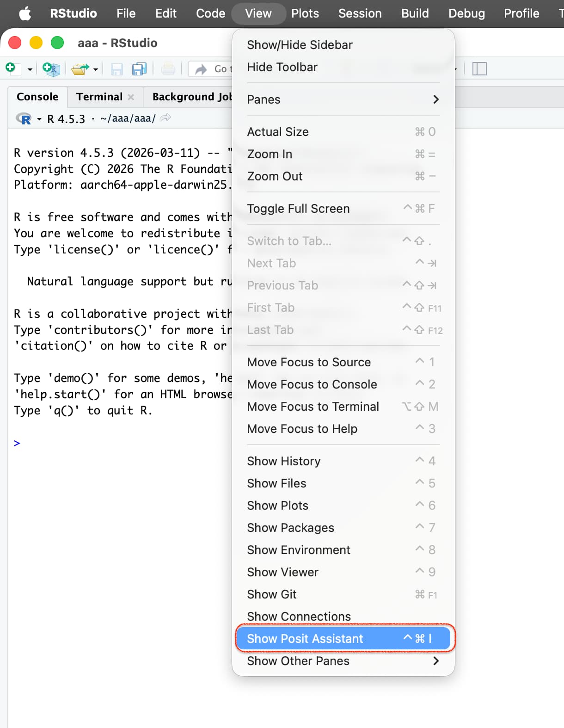Switch to the Terminal tab
The width and height of the screenshot is (564, 728).
99,97
